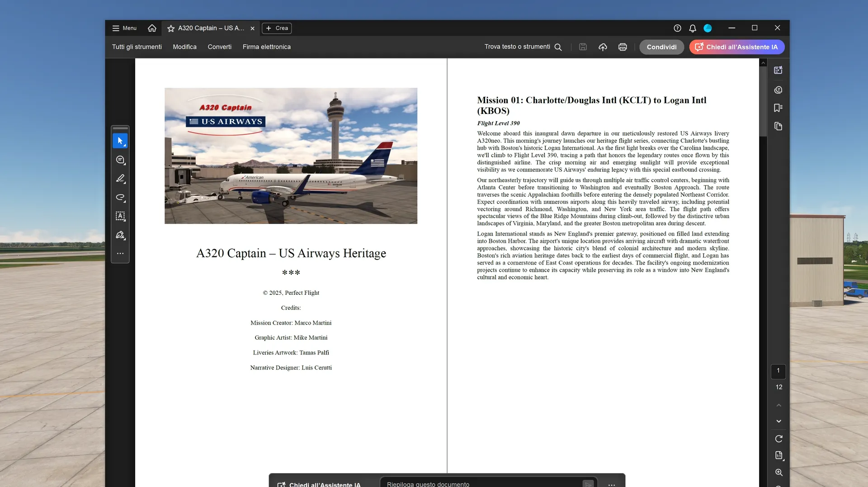Open the hamburger Menu
This screenshot has width=868, height=487.
coord(124,28)
